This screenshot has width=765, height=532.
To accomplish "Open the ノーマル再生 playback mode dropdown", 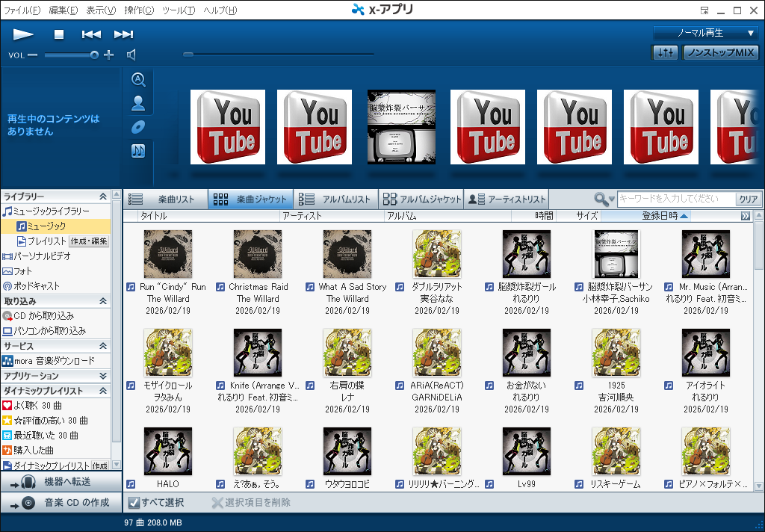I will [705, 34].
